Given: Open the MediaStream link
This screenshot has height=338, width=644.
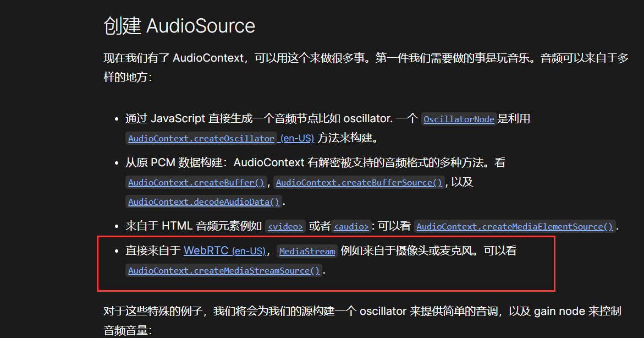Looking at the screenshot, I should pyautogui.click(x=307, y=252).
